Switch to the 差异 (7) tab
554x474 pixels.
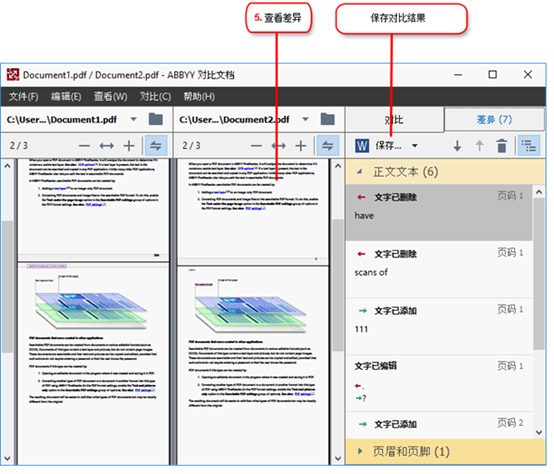click(494, 120)
